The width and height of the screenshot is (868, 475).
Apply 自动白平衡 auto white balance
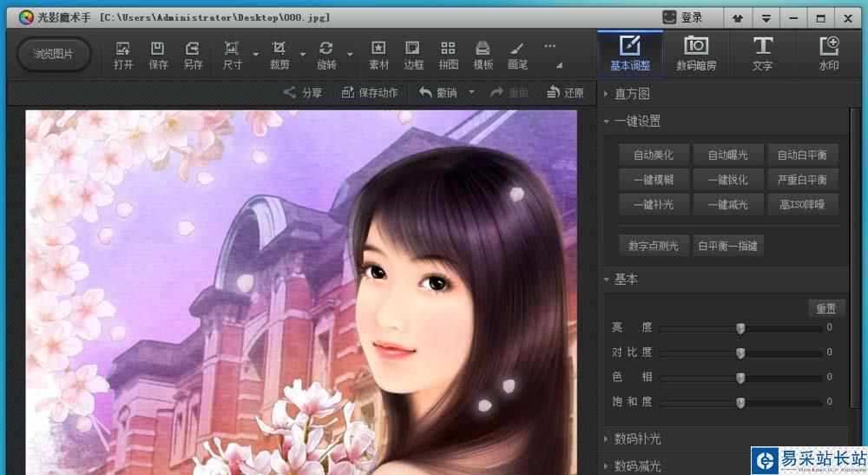(802, 155)
